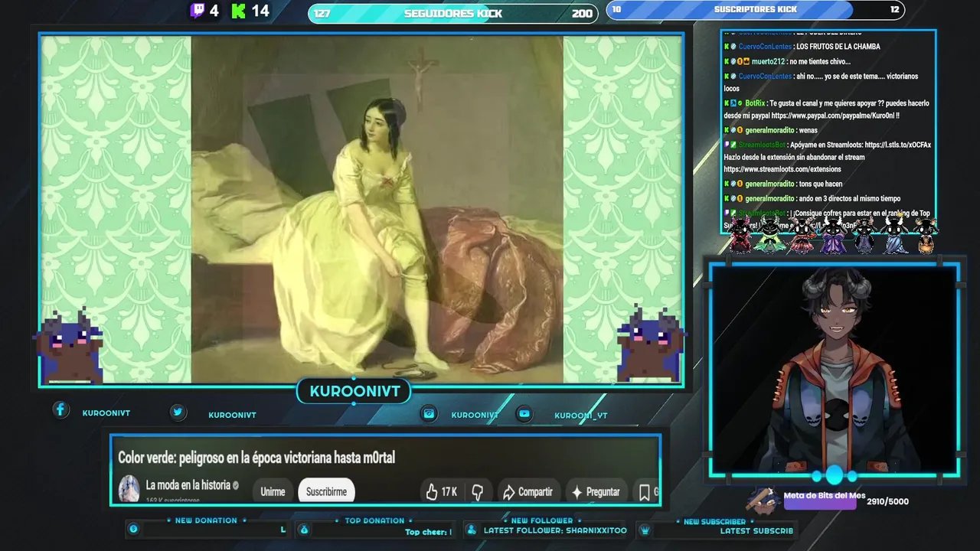Click the 200 follower goal number
This screenshot has width=980, height=551.
(x=582, y=14)
